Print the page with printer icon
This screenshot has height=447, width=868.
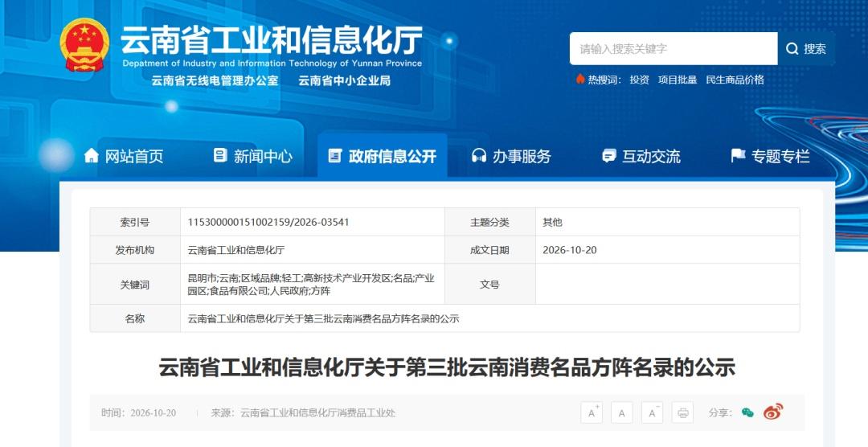[682, 412]
